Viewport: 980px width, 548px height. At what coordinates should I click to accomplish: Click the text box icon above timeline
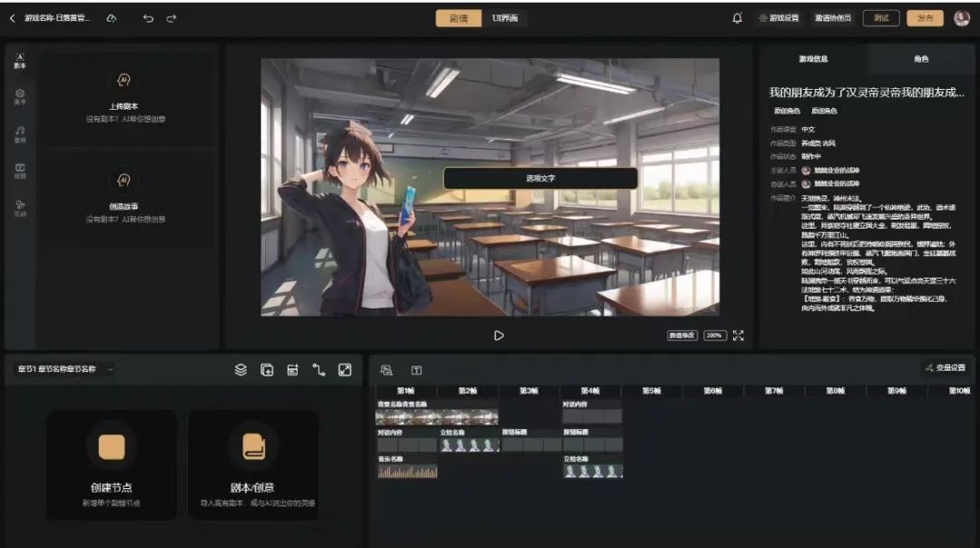click(416, 370)
